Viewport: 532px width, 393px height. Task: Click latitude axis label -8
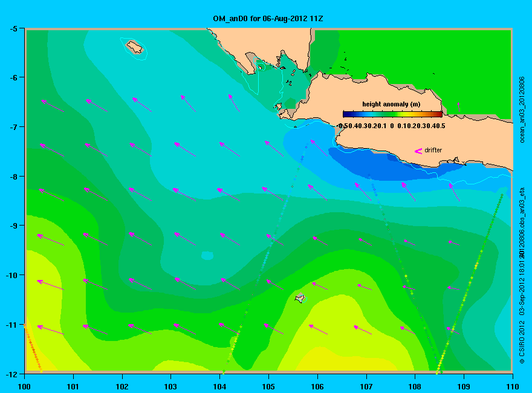point(13,177)
